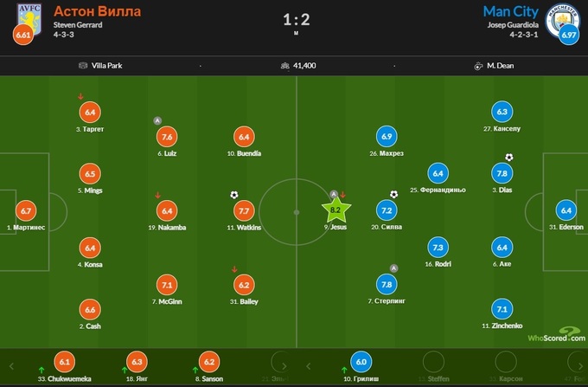The image size is (588, 387).
Task: Open substitute Grealish's 6.0 rating bubble
Action: 363,363
